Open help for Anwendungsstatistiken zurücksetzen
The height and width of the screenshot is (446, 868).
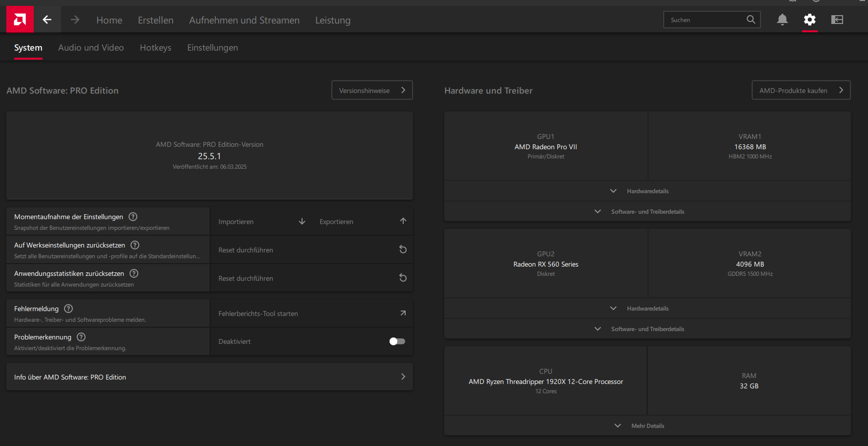click(134, 273)
